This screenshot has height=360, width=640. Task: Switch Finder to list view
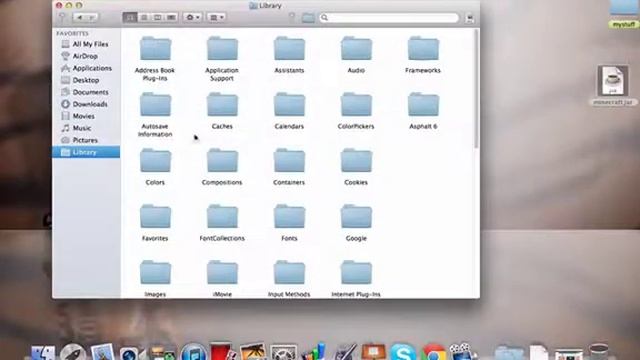tap(144, 18)
